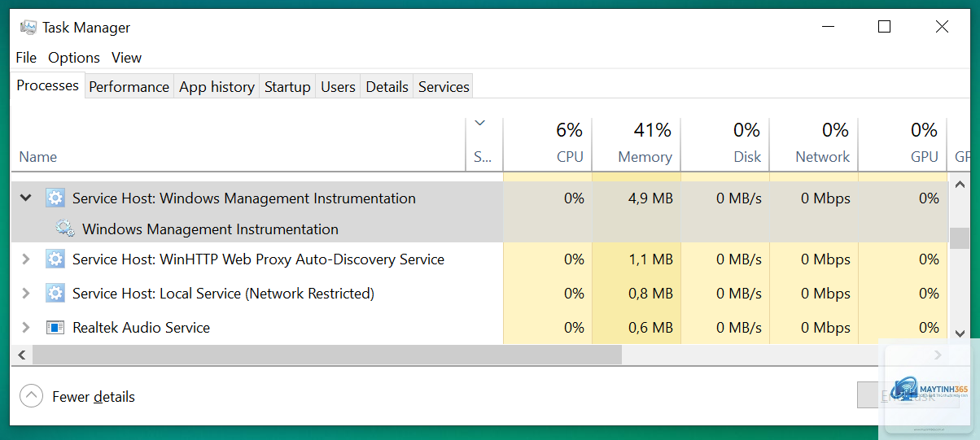Screen dimensions: 980x440
Task: Switch to the Details tab
Action: tap(387, 87)
